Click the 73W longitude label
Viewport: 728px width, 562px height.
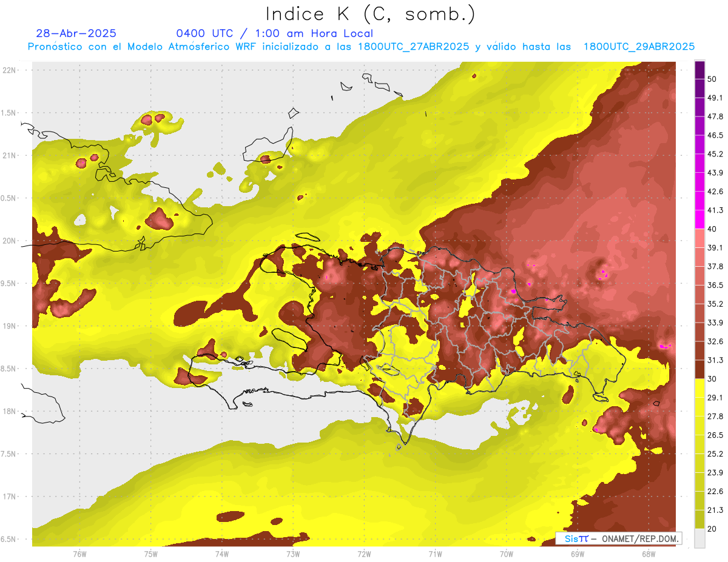coord(293,554)
